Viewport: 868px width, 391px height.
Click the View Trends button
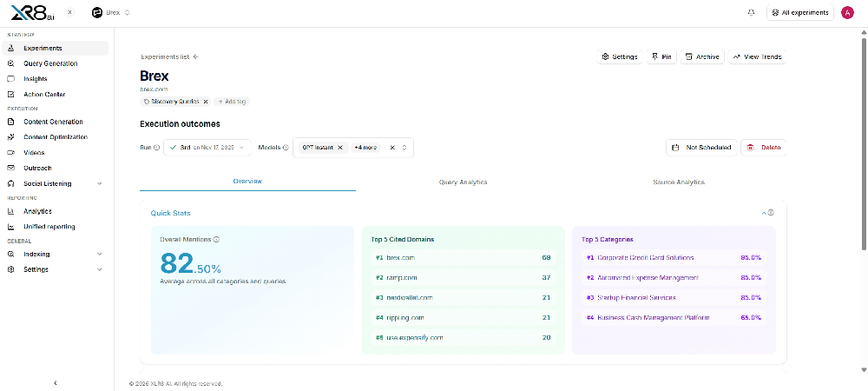click(757, 57)
